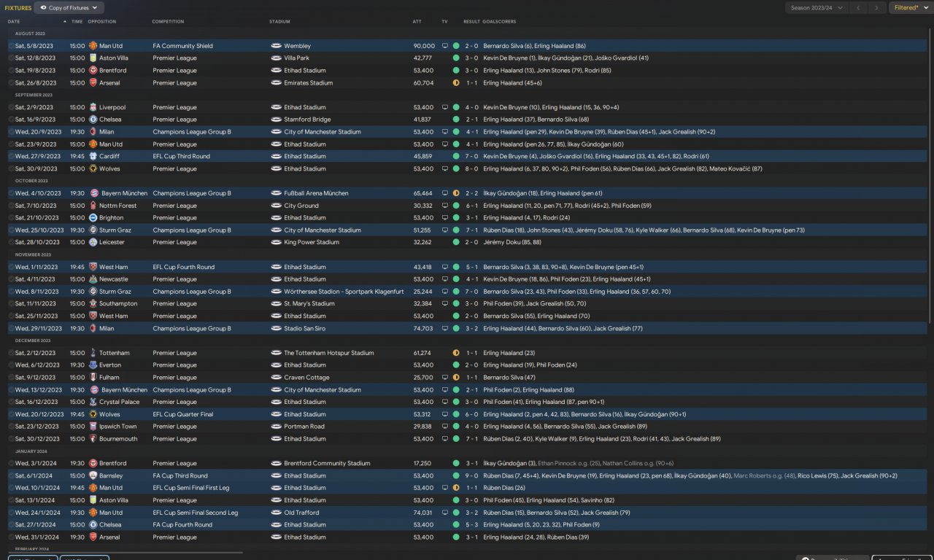Click the Arsenal crest on the 26/8/2023 row
This screenshot has width=934, height=560.
tap(93, 83)
